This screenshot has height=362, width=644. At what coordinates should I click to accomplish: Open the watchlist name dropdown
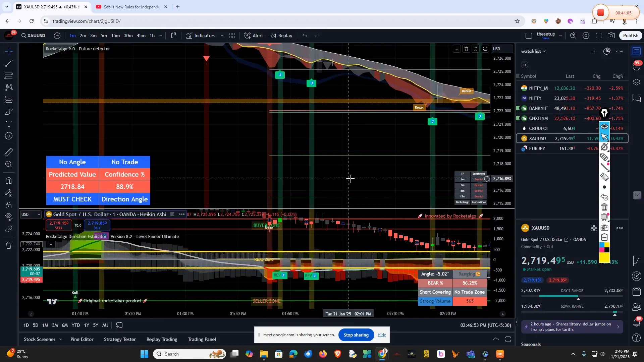(533, 51)
